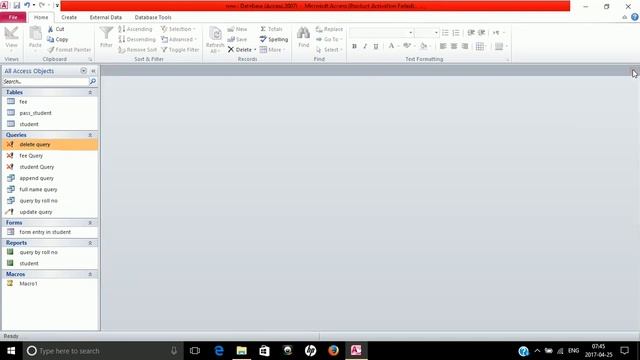Open Windows Start menu
The height and width of the screenshot is (360, 640).
[11, 351]
